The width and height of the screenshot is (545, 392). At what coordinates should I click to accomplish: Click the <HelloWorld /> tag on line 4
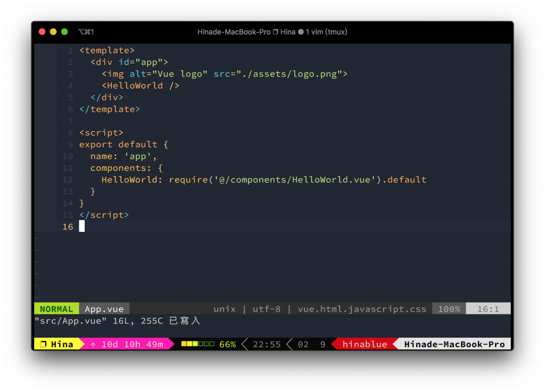point(141,86)
